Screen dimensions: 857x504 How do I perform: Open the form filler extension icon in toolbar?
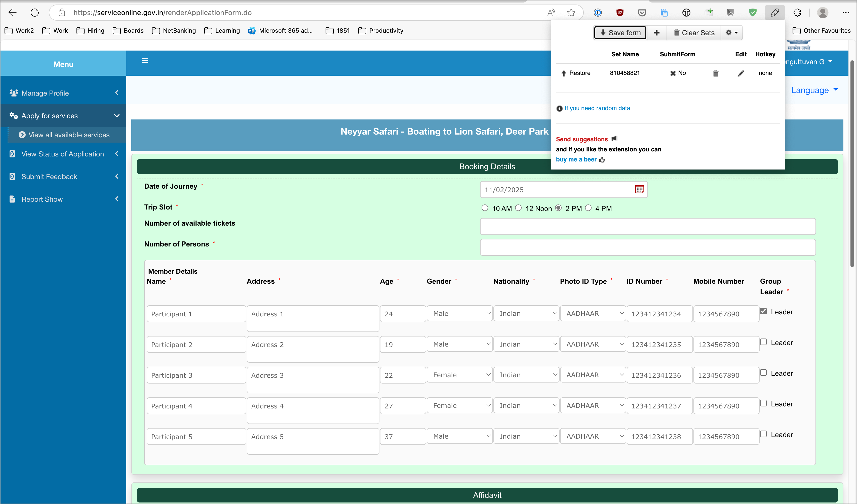pyautogui.click(x=775, y=13)
